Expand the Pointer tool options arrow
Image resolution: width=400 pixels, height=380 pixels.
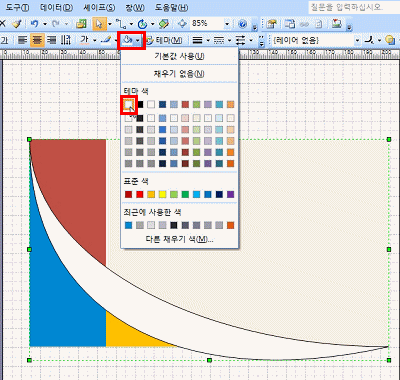[110, 24]
